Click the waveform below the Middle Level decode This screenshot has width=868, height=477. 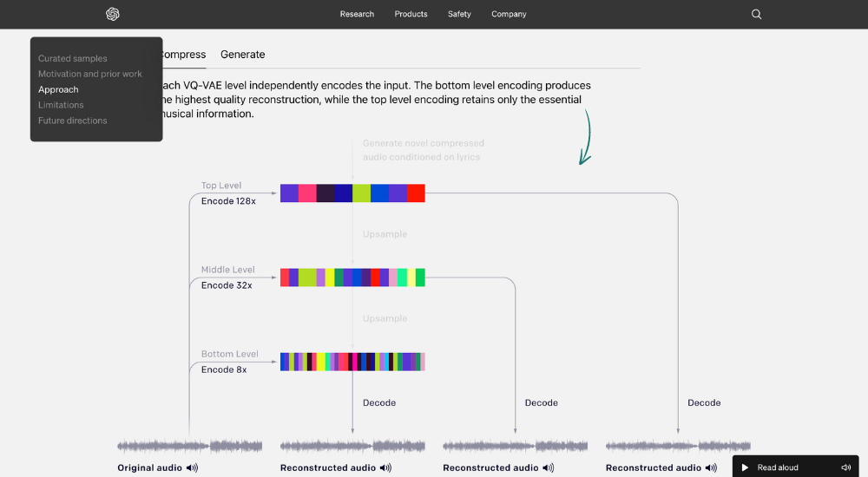(x=515, y=446)
